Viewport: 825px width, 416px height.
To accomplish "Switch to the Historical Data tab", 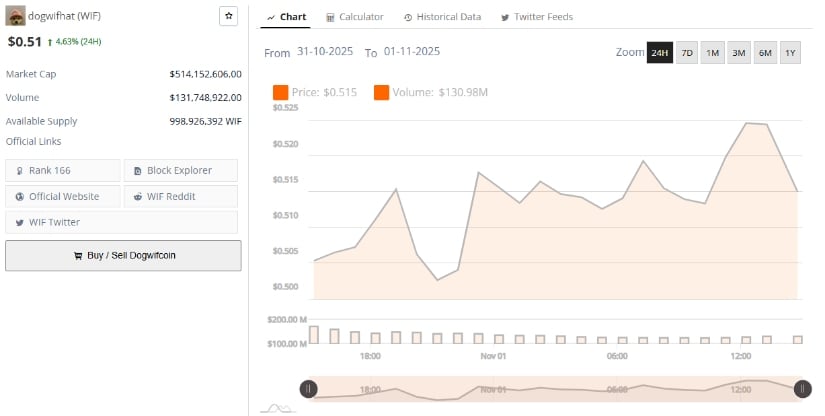I will (442, 17).
